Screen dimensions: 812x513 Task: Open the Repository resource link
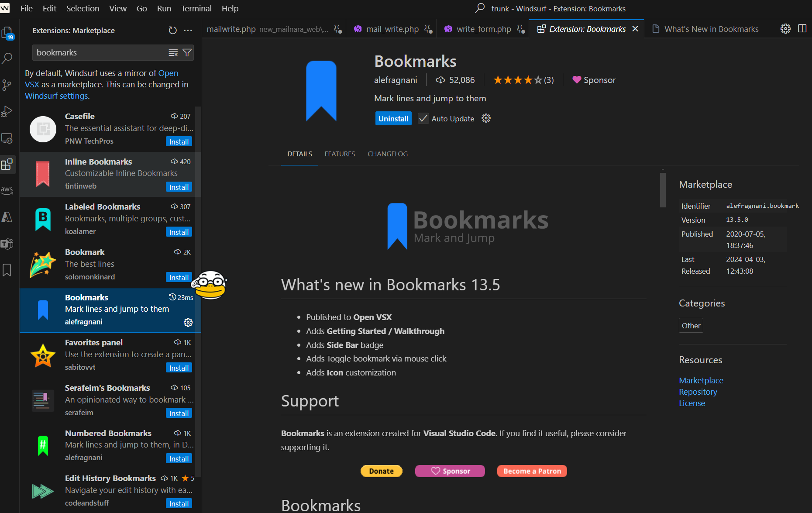pyautogui.click(x=698, y=392)
